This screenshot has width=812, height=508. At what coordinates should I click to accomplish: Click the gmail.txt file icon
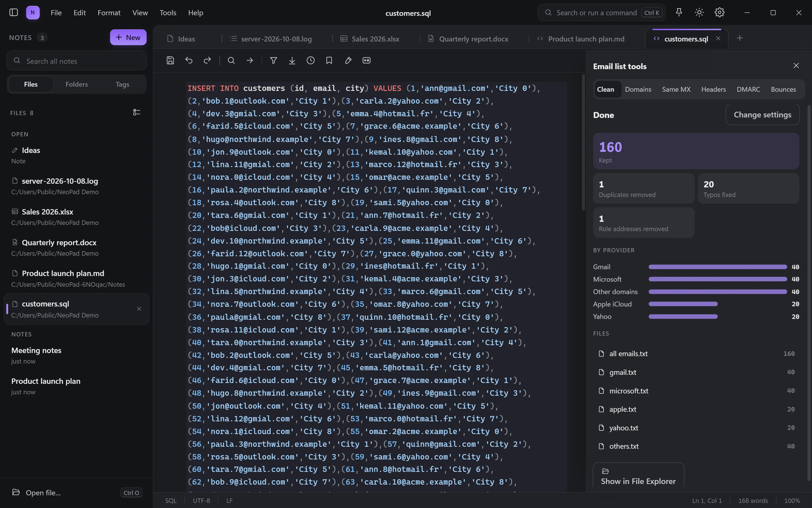[x=601, y=372]
